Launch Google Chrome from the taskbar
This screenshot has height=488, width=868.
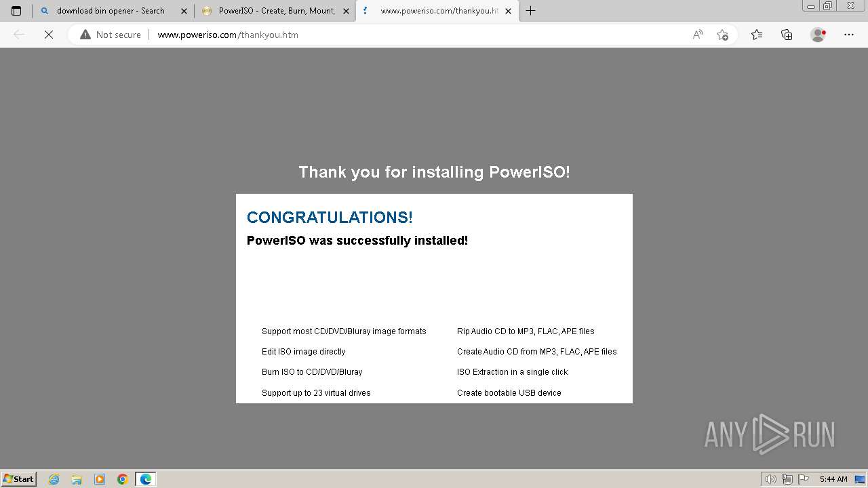123,479
